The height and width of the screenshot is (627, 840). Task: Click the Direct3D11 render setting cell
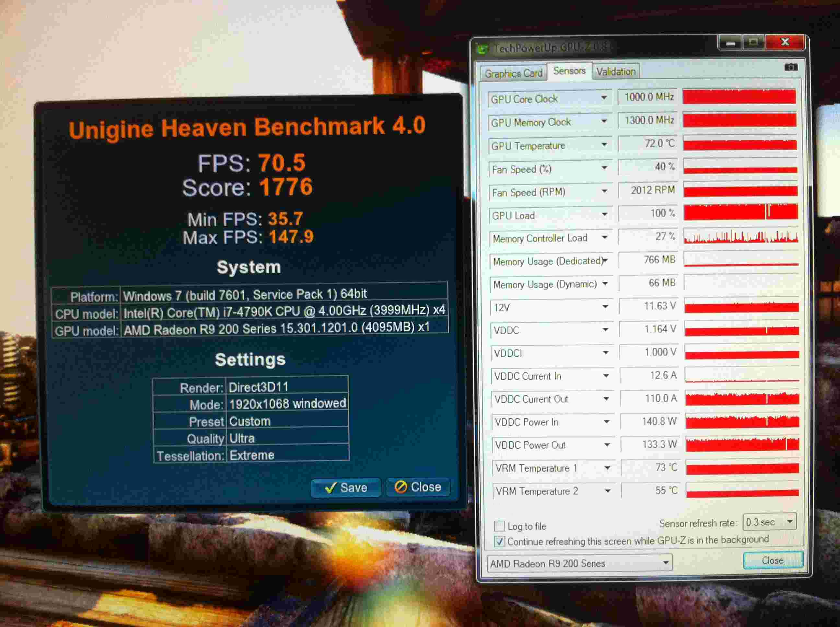287,387
